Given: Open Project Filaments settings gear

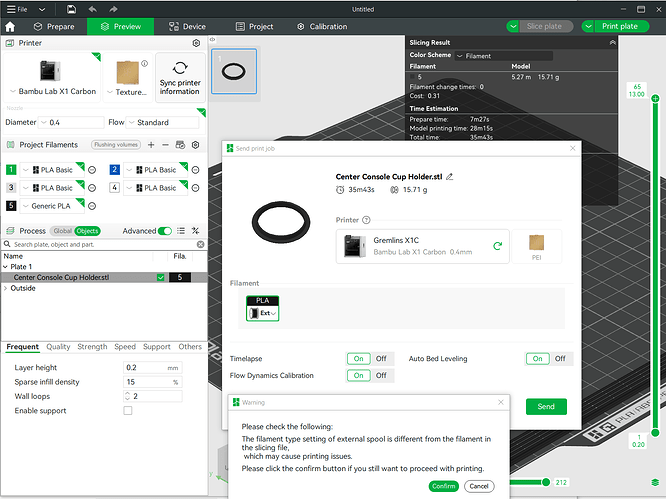Looking at the screenshot, I should pos(195,145).
